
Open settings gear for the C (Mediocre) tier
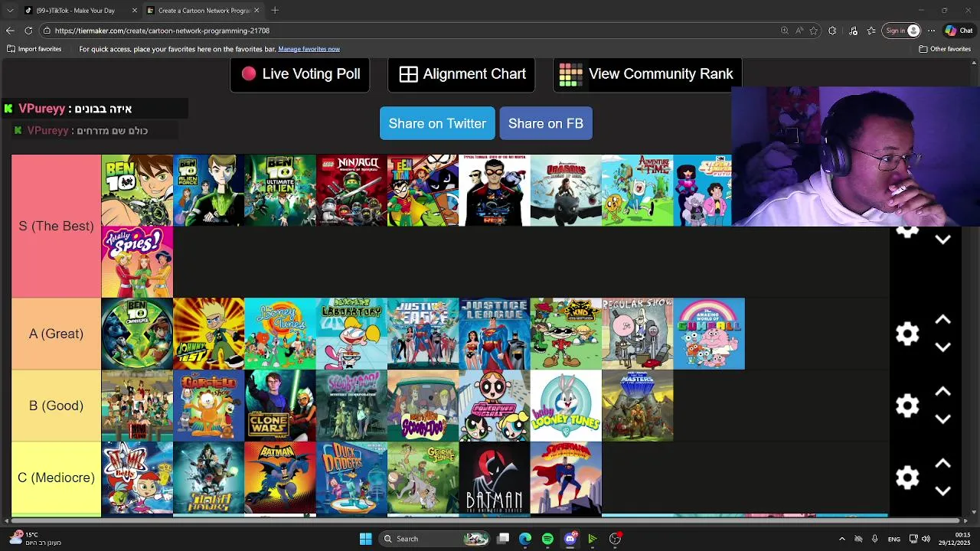pyautogui.click(x=907, y=478)
